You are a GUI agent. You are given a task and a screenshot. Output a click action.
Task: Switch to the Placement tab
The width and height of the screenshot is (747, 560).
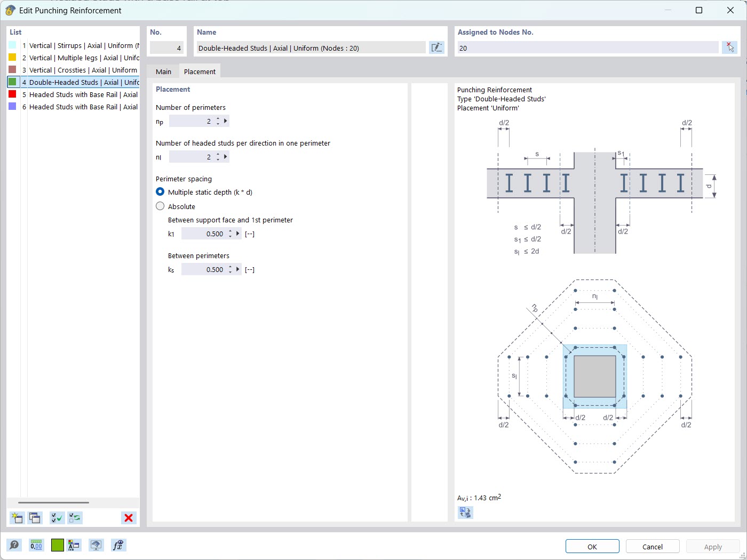[200, 71]
